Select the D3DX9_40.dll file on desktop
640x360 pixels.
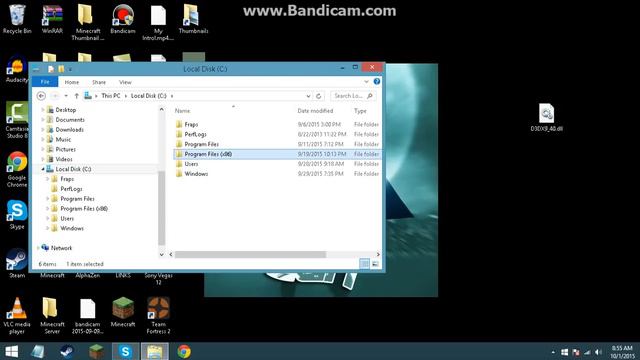point(547,118)
